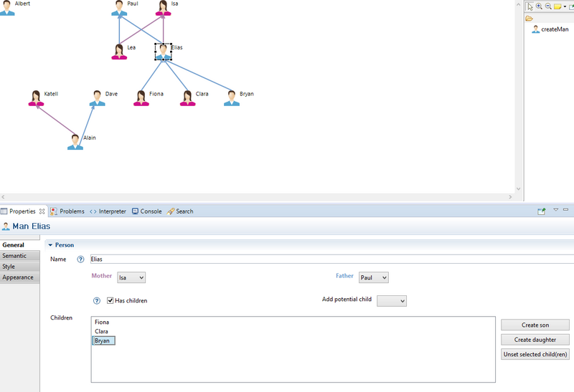Open the Appearance properties tab
This screenshot has height=392, width=574.
pos(20,277)
